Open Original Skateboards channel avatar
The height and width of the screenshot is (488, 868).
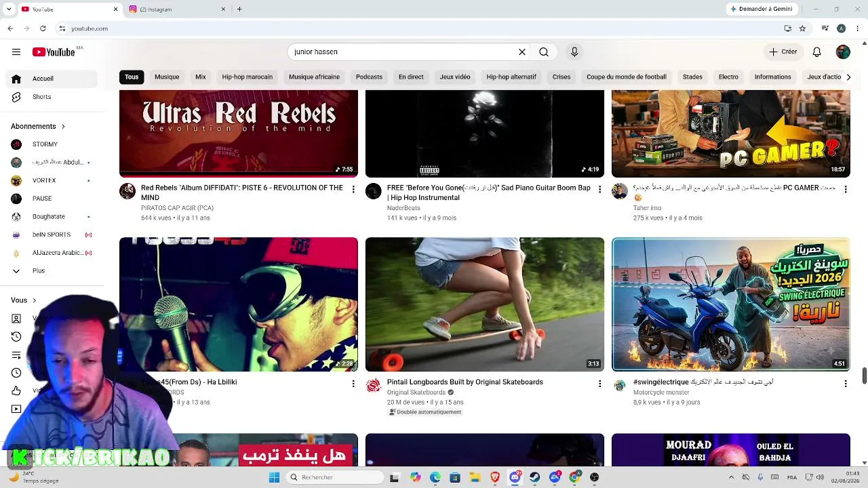374,386
